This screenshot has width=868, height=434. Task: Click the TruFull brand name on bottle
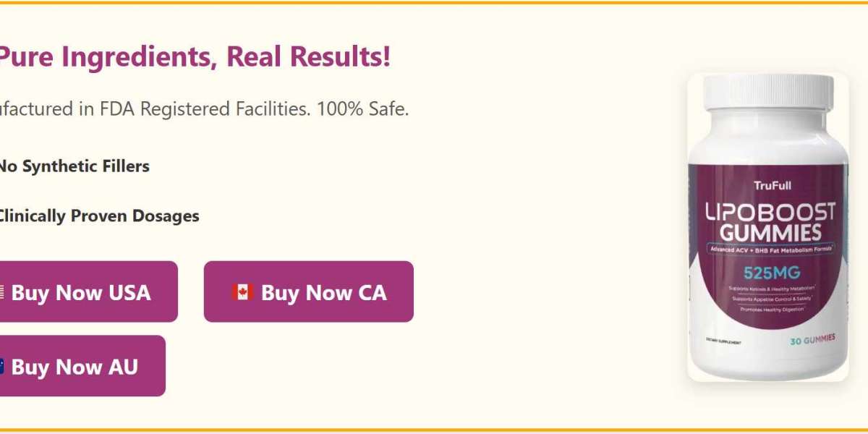point(773,186)
